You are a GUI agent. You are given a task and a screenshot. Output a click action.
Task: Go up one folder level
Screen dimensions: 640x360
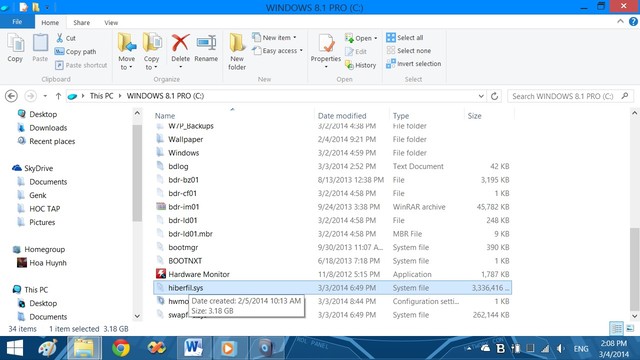58,96
